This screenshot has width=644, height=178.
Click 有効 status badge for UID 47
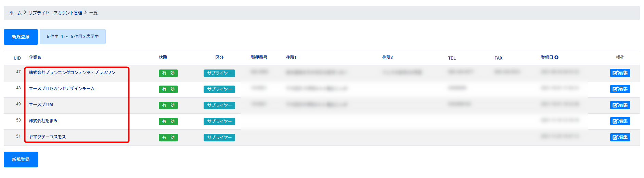point(168,73)
